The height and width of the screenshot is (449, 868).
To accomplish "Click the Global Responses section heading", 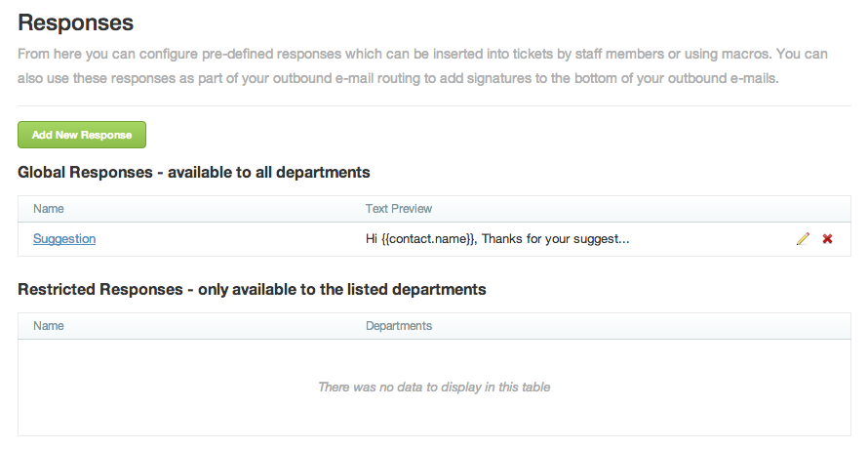I will tap(194, 173).
